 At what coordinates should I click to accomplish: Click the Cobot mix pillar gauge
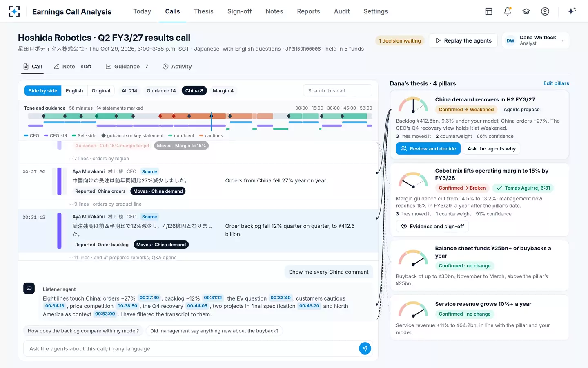click(x=413, y=180)
